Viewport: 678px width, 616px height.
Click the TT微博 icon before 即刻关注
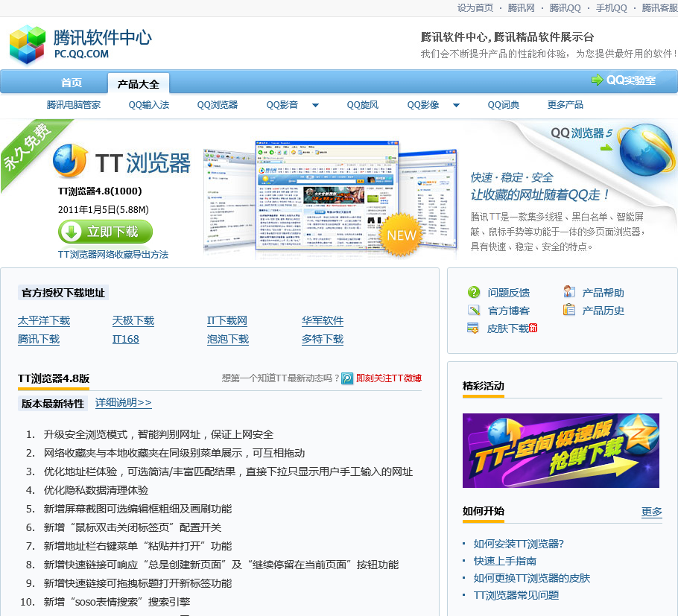tap(347, 378)
